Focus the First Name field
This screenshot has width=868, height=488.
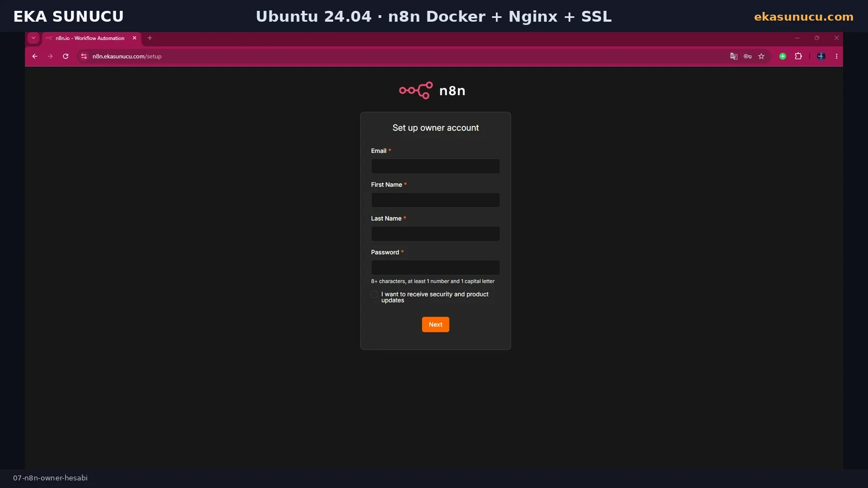[436, 200]
